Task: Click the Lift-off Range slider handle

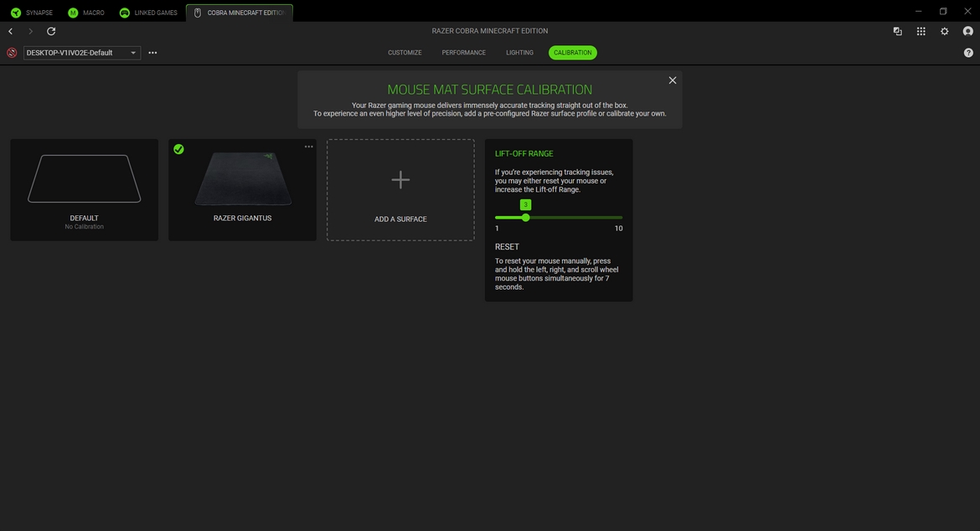Action: point(526,218)
